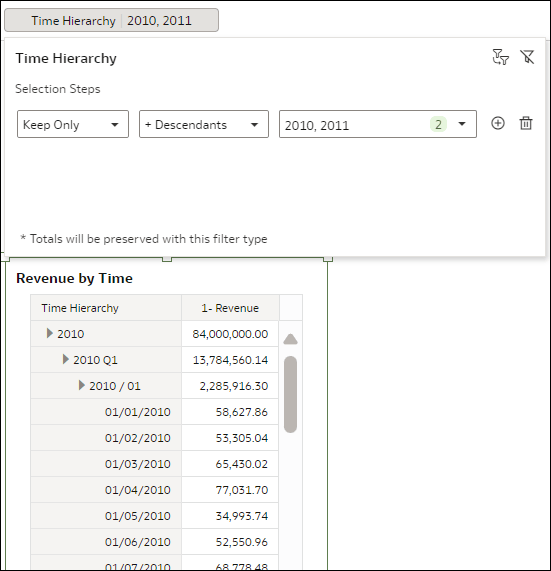Screen dimensions: 551x571
Task: Collapse the 2010 Q1 quarter row
Action: pyautogui.click(x=66, y=359)
